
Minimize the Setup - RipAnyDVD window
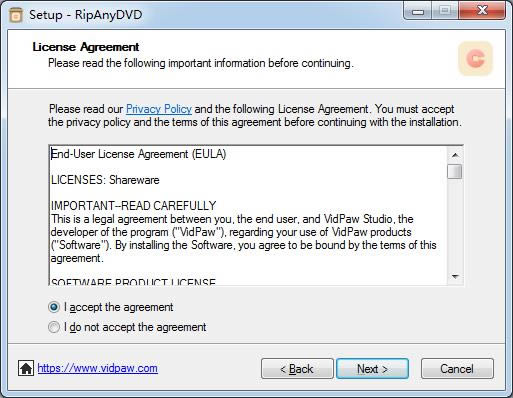(x=418, y=11)
